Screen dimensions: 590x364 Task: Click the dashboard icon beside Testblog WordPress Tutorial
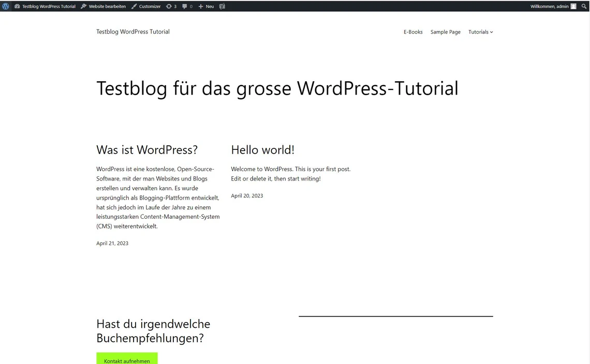tap(17, 6)
